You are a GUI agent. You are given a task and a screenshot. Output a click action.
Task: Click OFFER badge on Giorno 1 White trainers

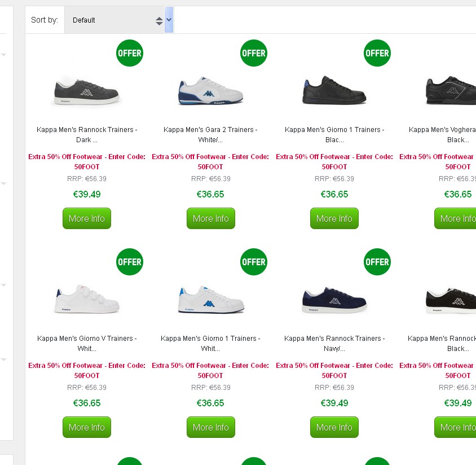pyautogui.click(x=253, y=262)
